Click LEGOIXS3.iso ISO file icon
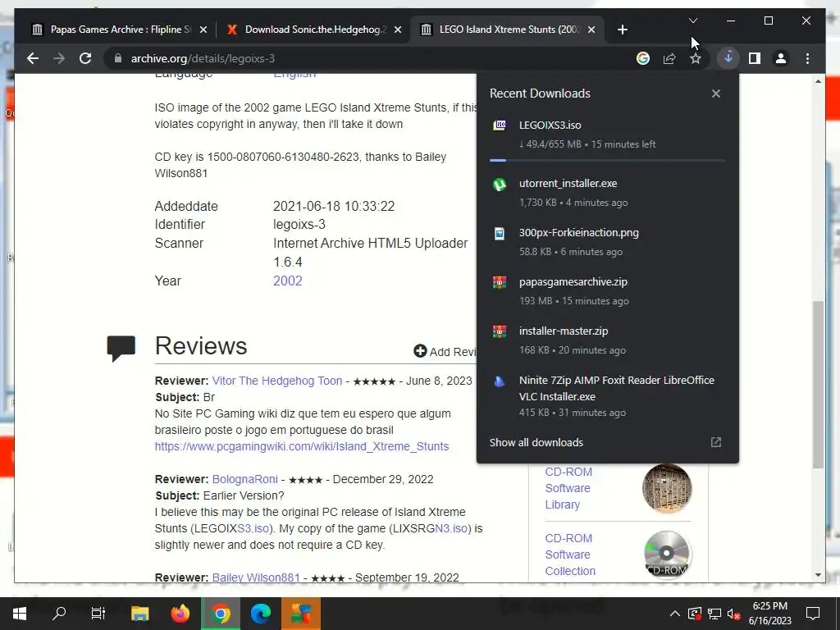 tap(500, 126)
